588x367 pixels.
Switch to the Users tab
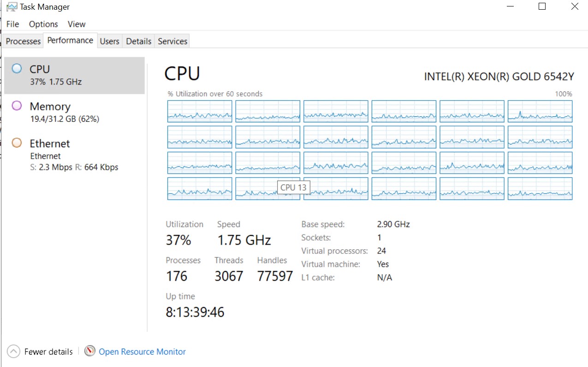(109, 41)
